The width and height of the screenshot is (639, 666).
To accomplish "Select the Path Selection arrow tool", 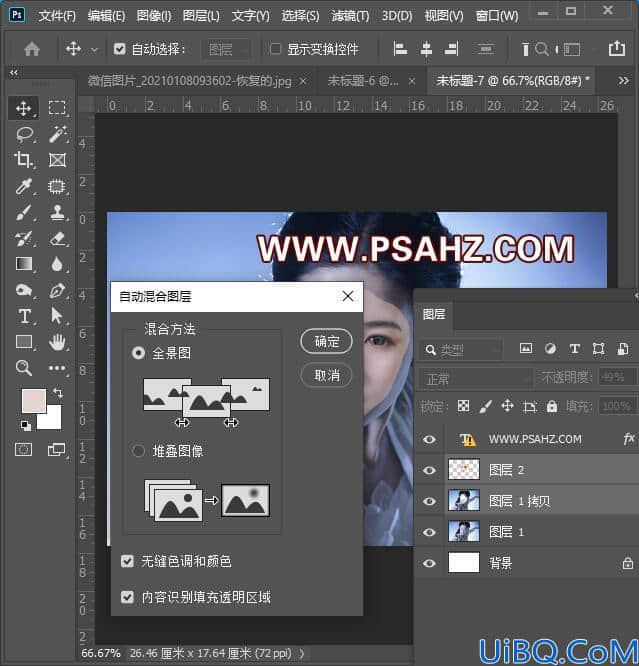I will tap(57, 316).
